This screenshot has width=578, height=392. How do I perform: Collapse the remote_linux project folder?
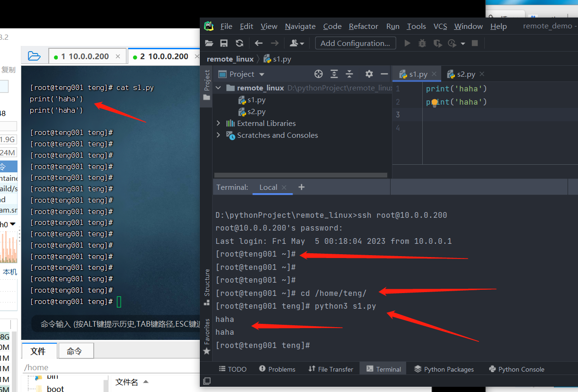pos(218,88)
